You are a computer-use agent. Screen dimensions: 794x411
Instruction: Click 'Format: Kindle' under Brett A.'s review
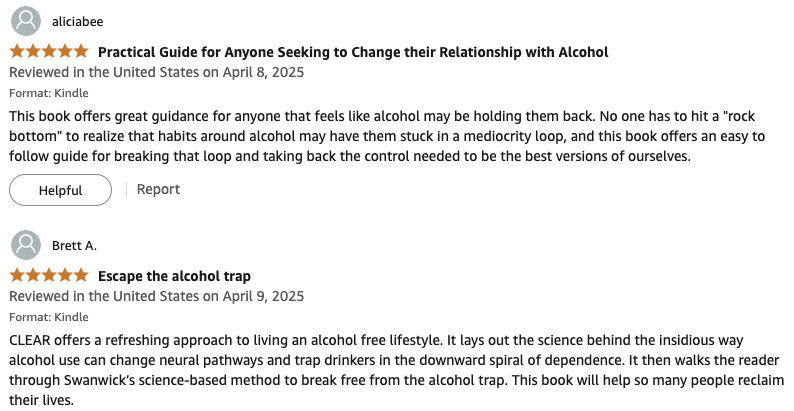point(49,317)
